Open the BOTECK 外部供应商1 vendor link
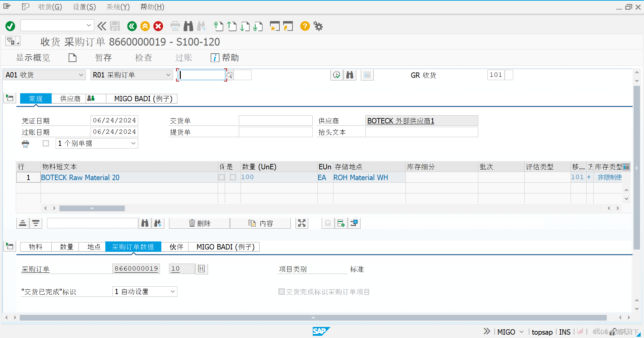Image resolution: width=644 pixels, height=338 pixels. [x=400, y=121]
